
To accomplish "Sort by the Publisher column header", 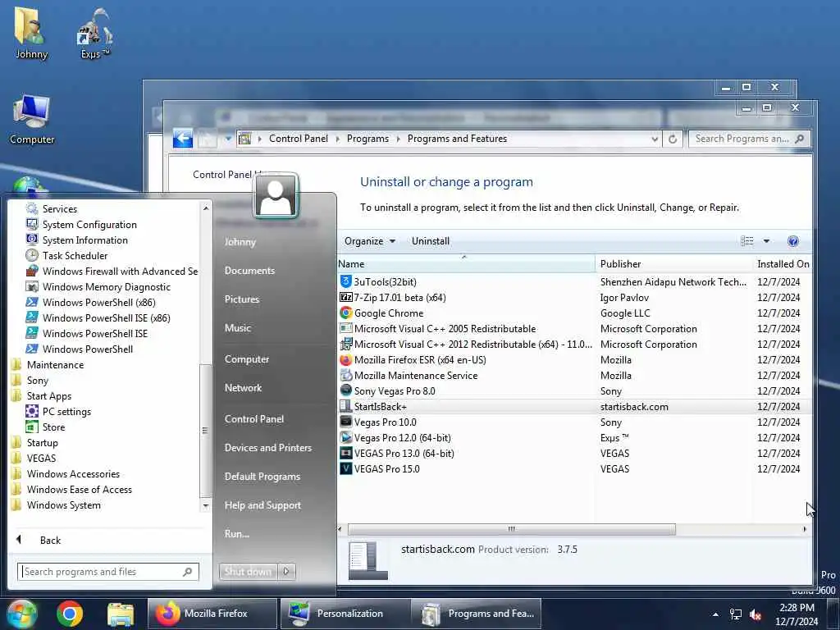I will click(x=673, y=263).
